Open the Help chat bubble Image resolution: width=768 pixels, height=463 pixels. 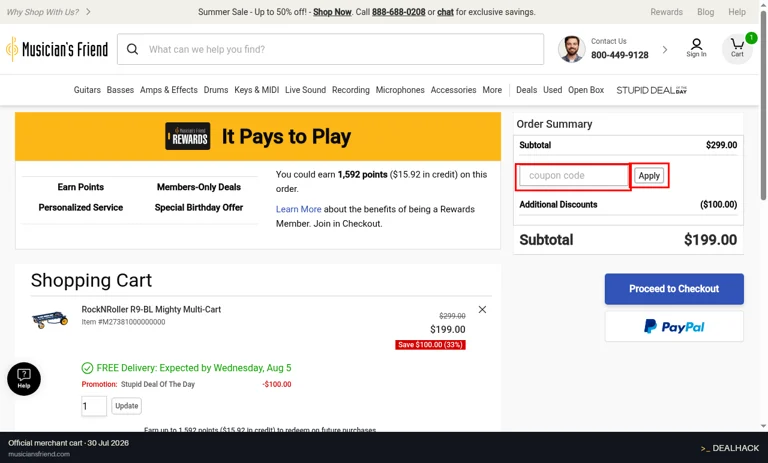pos(24,379)
